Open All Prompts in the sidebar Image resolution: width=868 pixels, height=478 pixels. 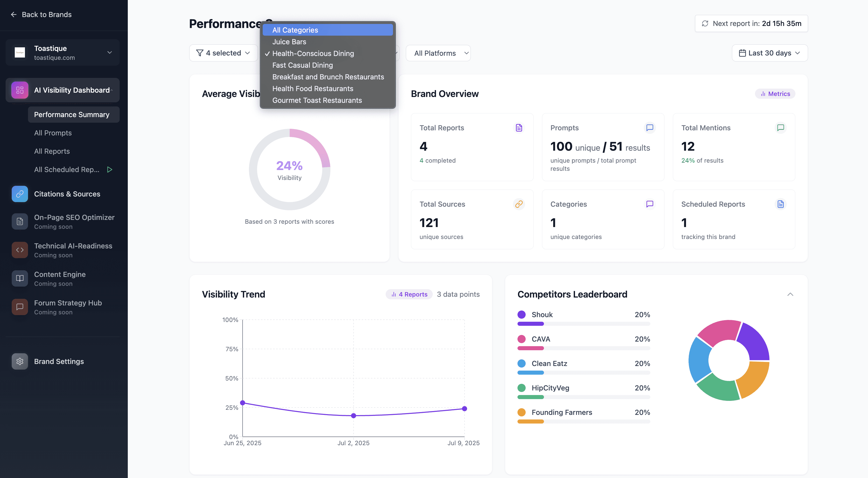coord(53,133)
